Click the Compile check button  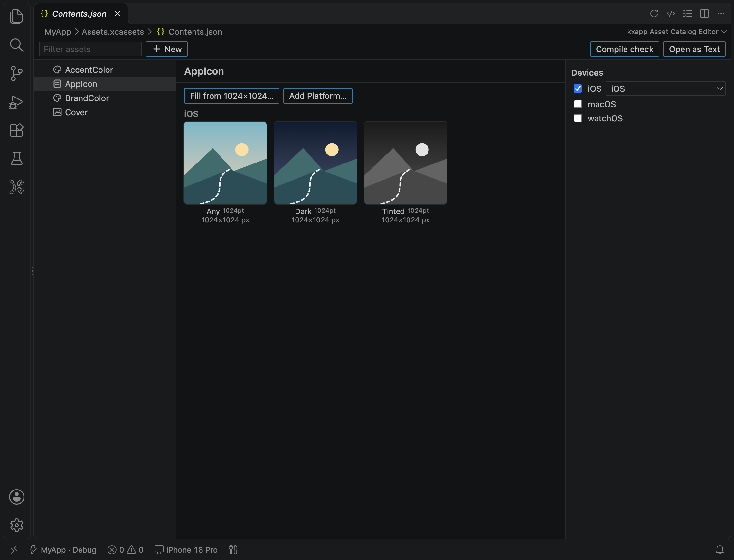tap(624, 49)
